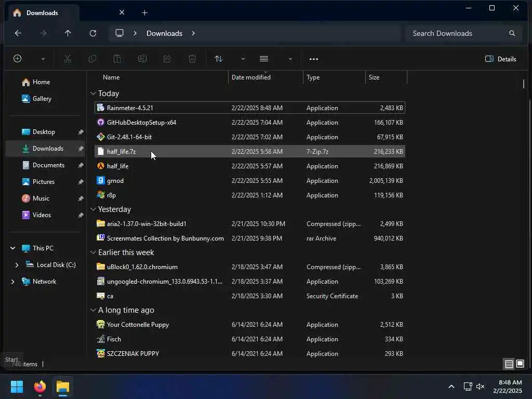Close the Downloads tab

pyautogui.click(x=122, y=12)
